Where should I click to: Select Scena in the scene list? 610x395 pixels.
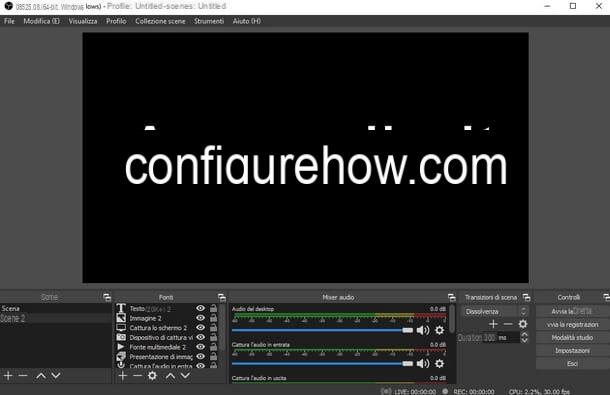56,308
